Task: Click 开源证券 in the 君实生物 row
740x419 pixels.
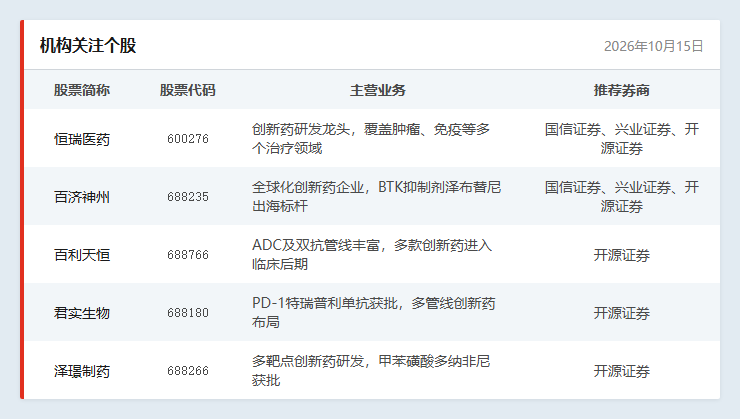Action: [622, 313]
